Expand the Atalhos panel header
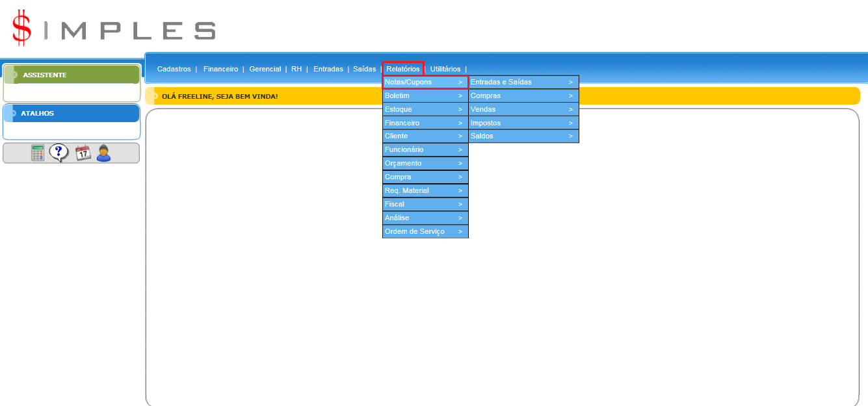Image resolution: width=868 pixels, height=406 pixels. 72,113
